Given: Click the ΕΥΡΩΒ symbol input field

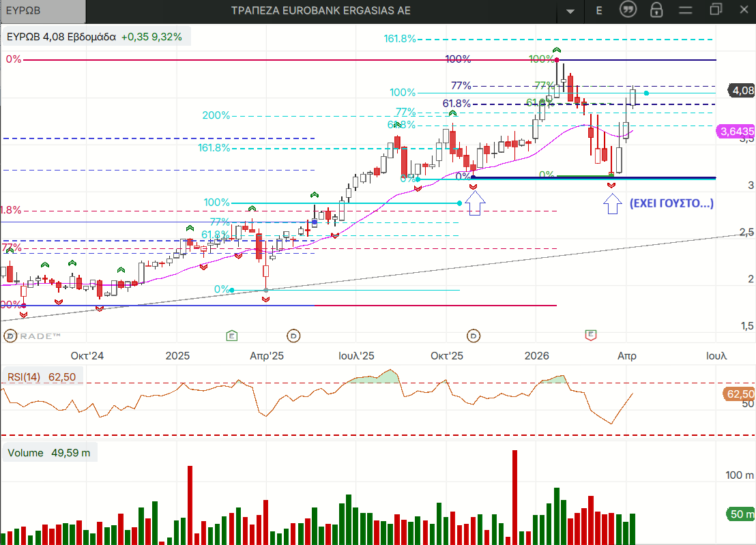Looking at the screenshot, I should [42, 10].
